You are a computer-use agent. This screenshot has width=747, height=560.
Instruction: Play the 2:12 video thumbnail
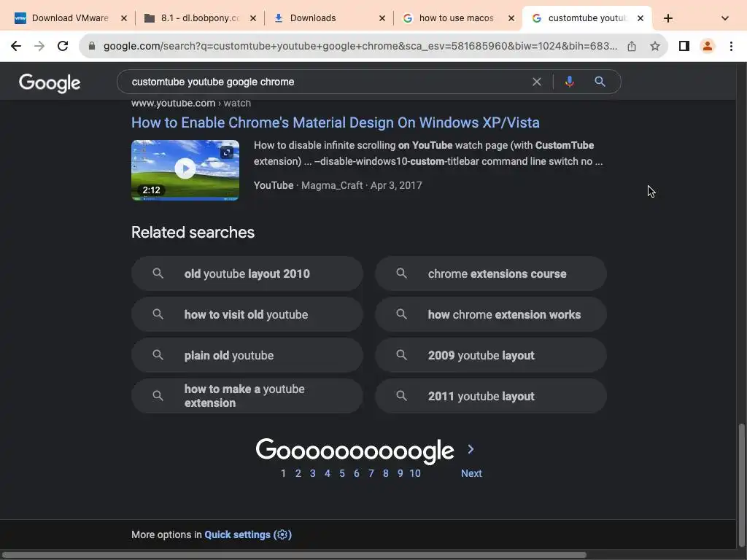coord(185,170)
